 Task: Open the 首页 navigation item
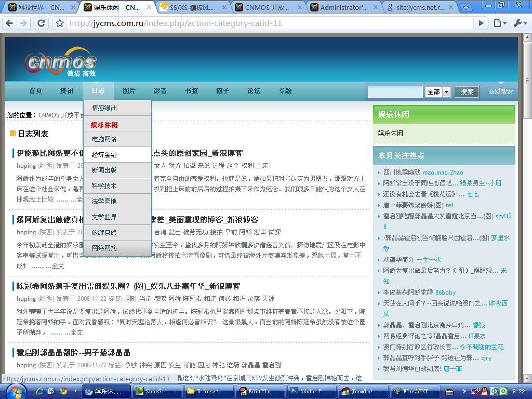click(35, 91)
